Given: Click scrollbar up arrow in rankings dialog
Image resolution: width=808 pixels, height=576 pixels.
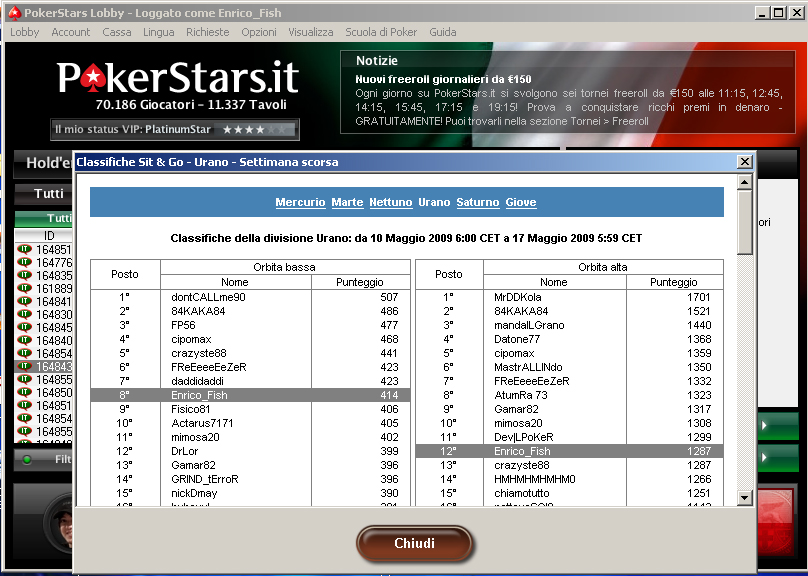Looking at the screenshot, I should click(745, 182).
